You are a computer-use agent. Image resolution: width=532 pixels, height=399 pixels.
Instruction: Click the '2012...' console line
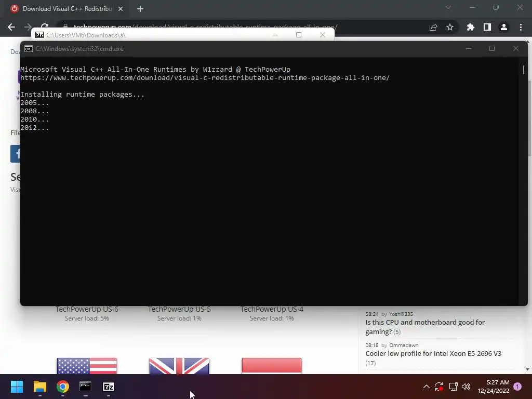pos(35,128)
